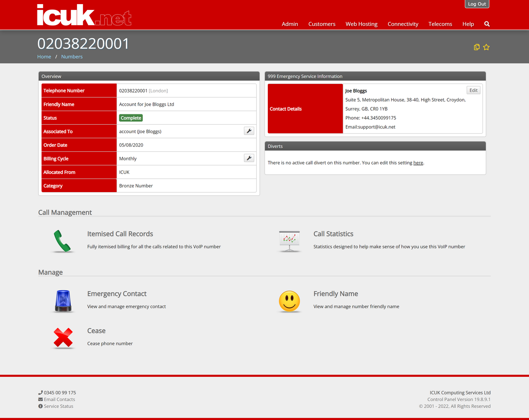The width and height of the screenshot is (529, 420).
Task: Click 'Fully itemised billing' description text
Action: pos(154,247)
